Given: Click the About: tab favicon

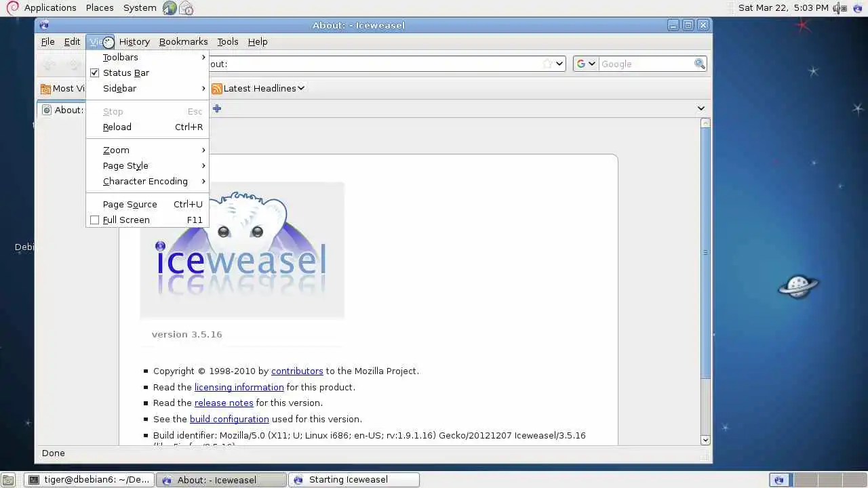Looking at the screenshot, I should point(47,110).
